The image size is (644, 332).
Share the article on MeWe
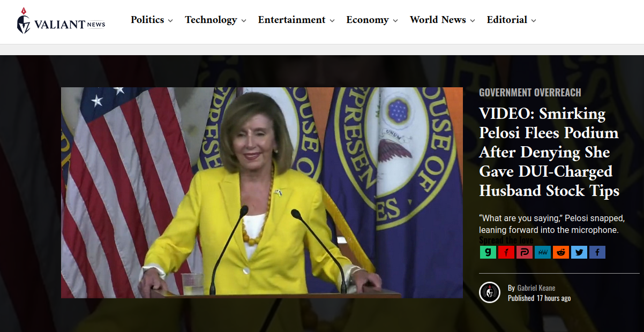tap(543, 252)
